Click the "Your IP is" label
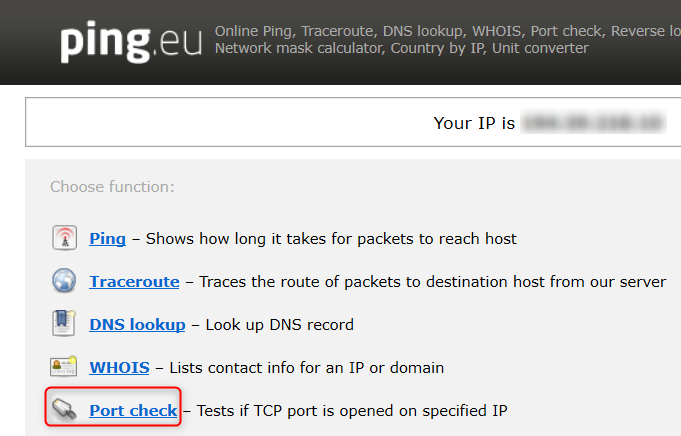Image resolution: width=681 pixels, height=436 pixels. pos(474,123)
